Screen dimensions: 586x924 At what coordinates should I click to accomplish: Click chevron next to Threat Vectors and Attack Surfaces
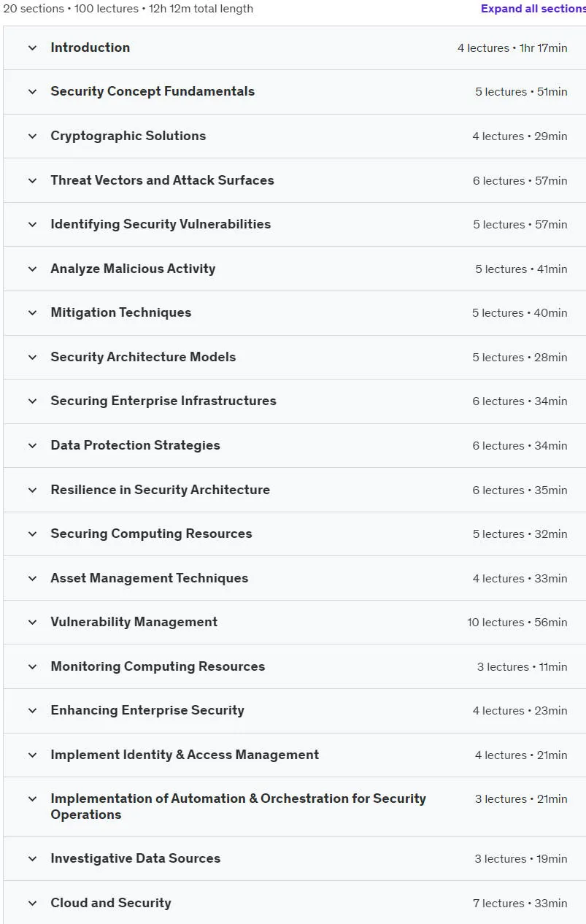[x=32, y=181]
